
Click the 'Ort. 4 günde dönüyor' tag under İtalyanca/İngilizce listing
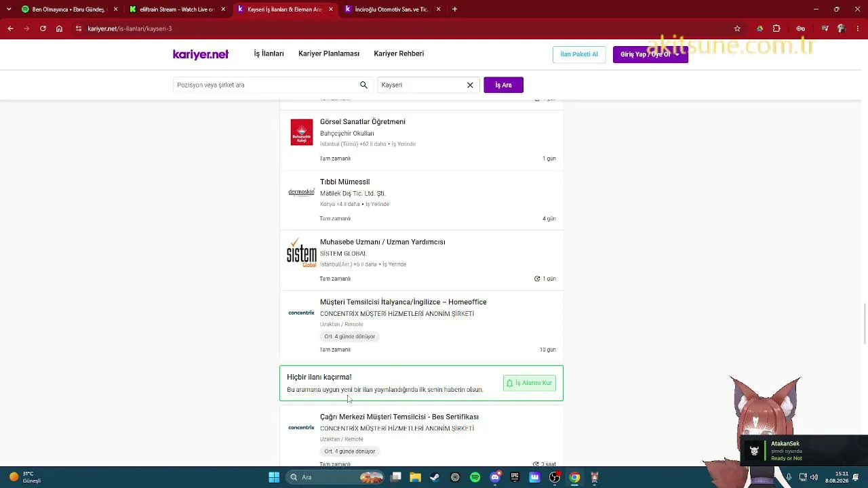(x=350, y=337)
